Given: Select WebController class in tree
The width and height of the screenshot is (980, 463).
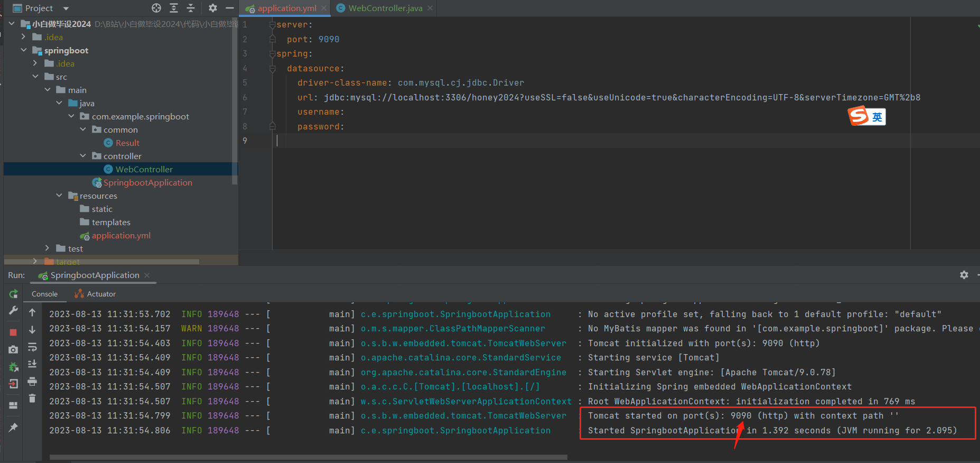Looking at the screenshot, I should click(144, 169).
